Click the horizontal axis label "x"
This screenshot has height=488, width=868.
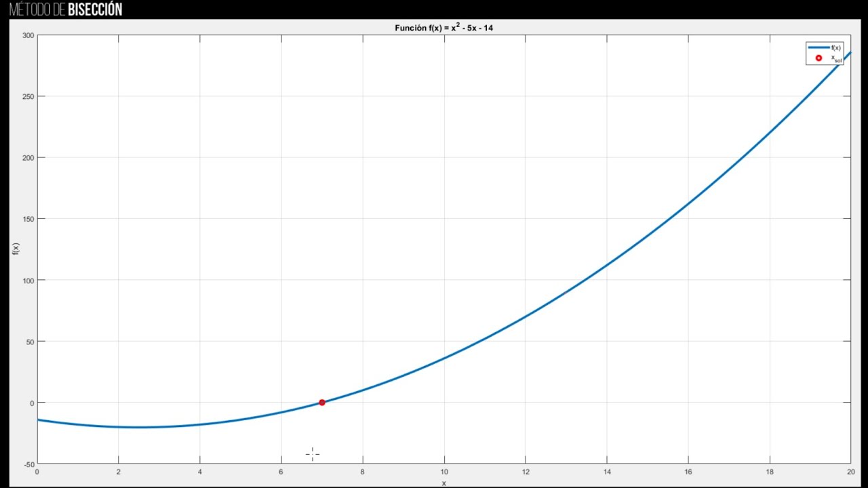(444, 483)
